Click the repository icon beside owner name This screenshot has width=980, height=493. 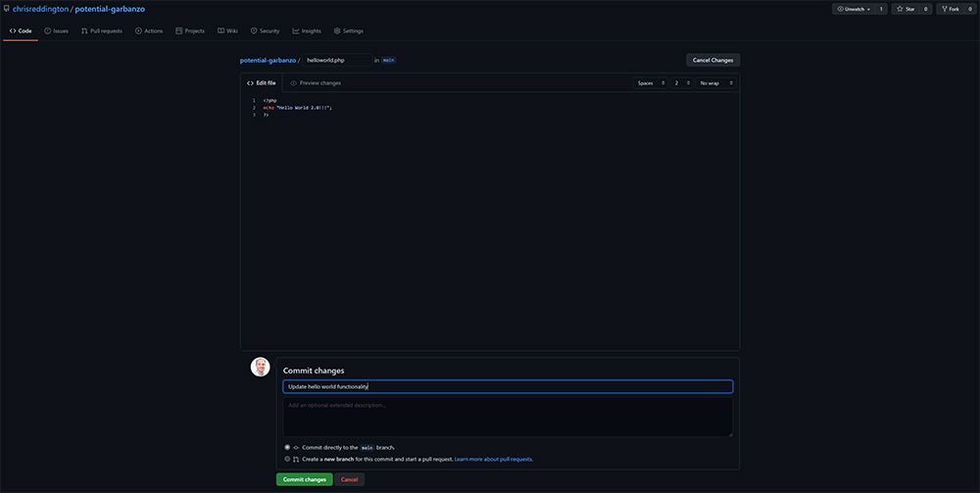pyautogui.click(x=6, y=9)
